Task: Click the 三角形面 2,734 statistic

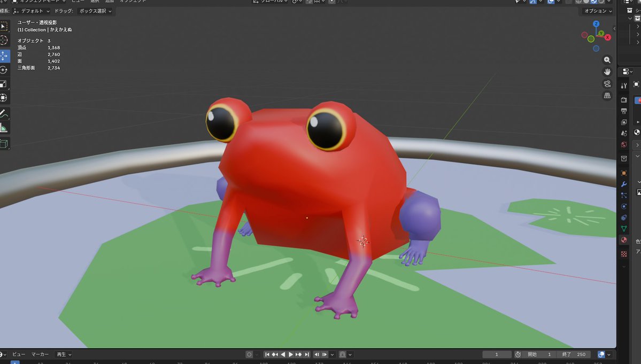Action: [x=38, y=68]
